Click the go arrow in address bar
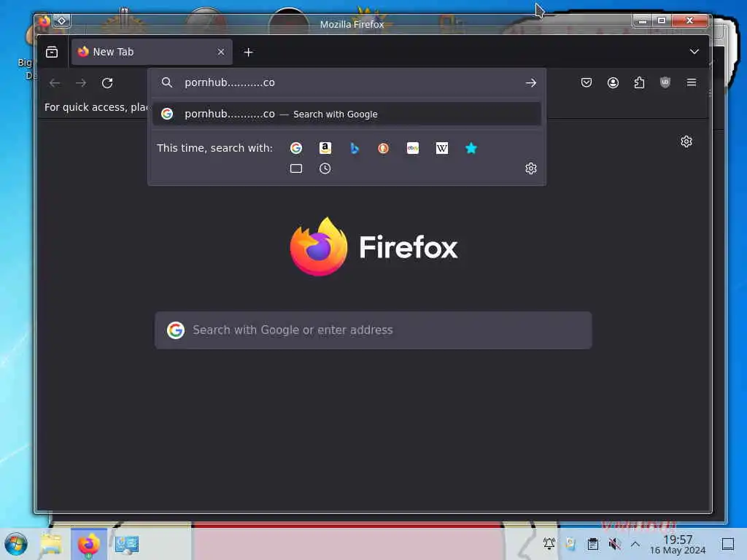Viewport: 747px width, 560px height. (x=531, y=83)
